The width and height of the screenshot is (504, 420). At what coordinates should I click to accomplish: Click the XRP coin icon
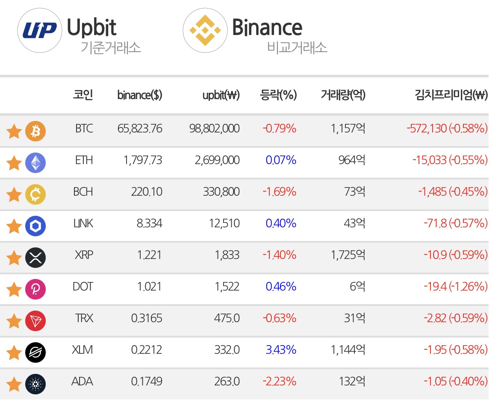[35, 258]
